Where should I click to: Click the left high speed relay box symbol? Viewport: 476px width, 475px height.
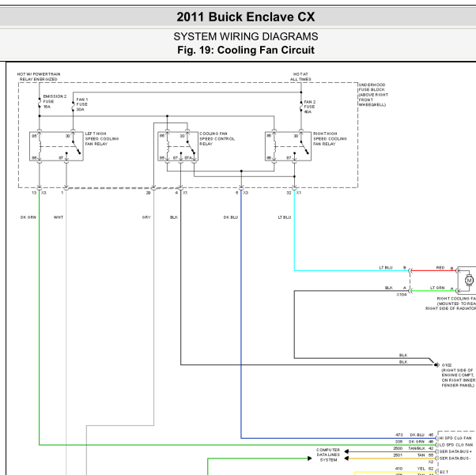(56, 146)
